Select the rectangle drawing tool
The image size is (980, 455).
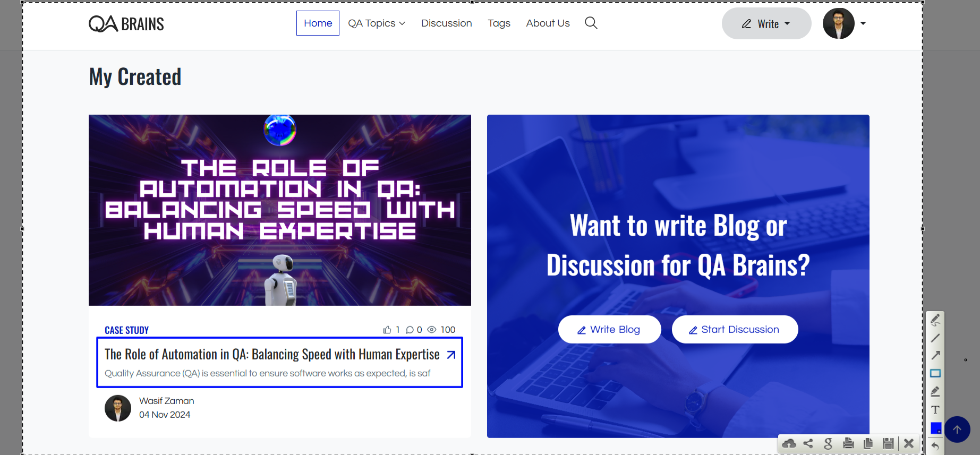coord(935,373)
